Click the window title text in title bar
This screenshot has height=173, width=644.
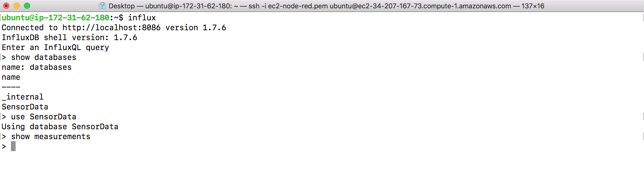click(x=326, y=6)
